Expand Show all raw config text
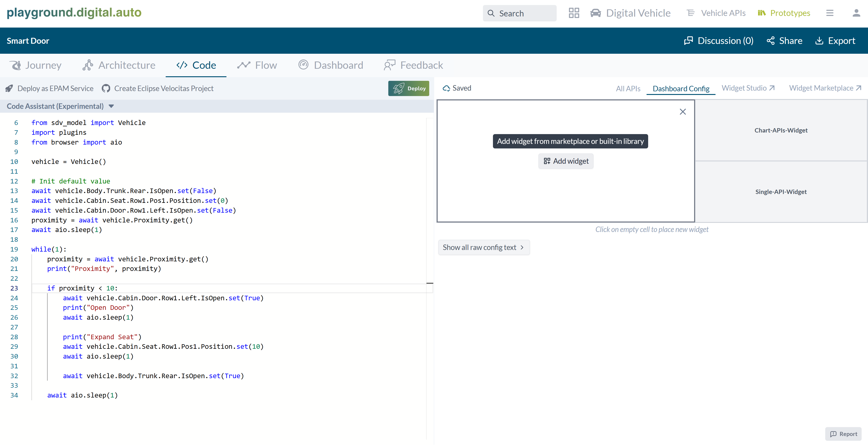868x446 pixels. click(x=484, y=247)
